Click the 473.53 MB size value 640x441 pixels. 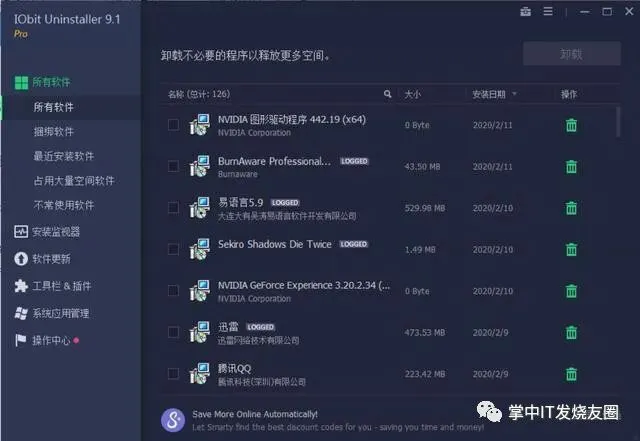click(425, 333)
